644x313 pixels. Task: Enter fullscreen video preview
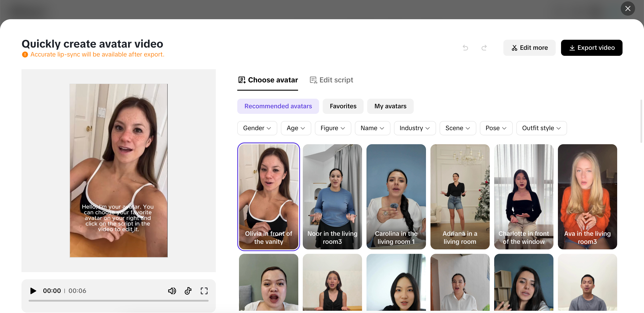(x=204, y=290)
